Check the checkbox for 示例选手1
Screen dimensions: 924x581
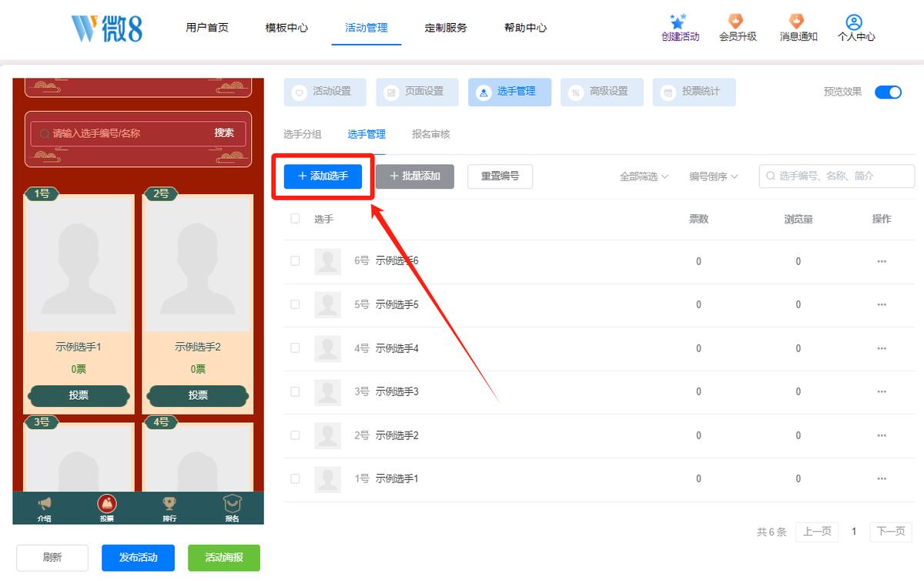295,479
